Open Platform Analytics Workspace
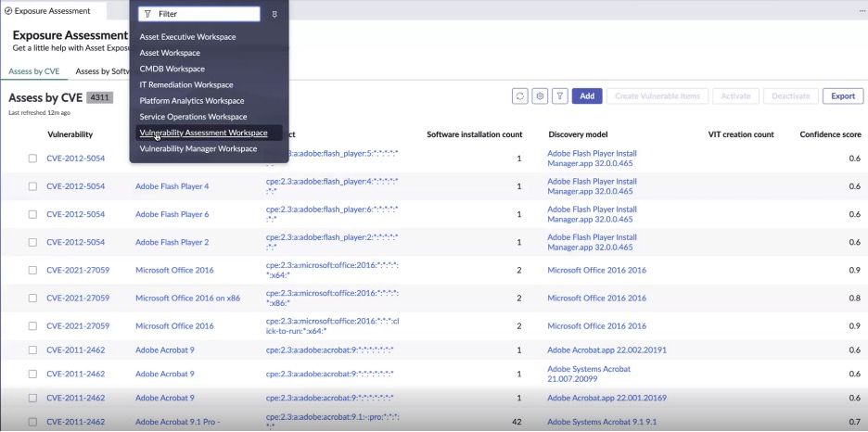This screenshot has height=432, width=868. (x=192, y=101)
